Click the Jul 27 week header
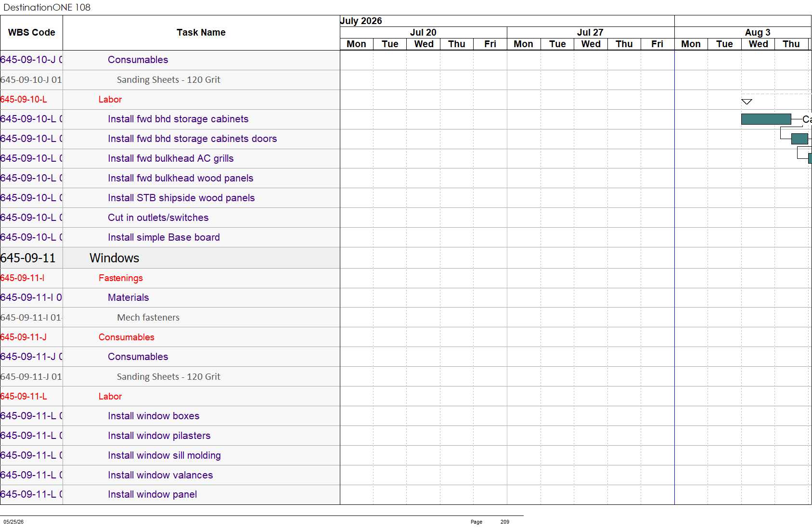812x528 pixels. click(590, 32)
